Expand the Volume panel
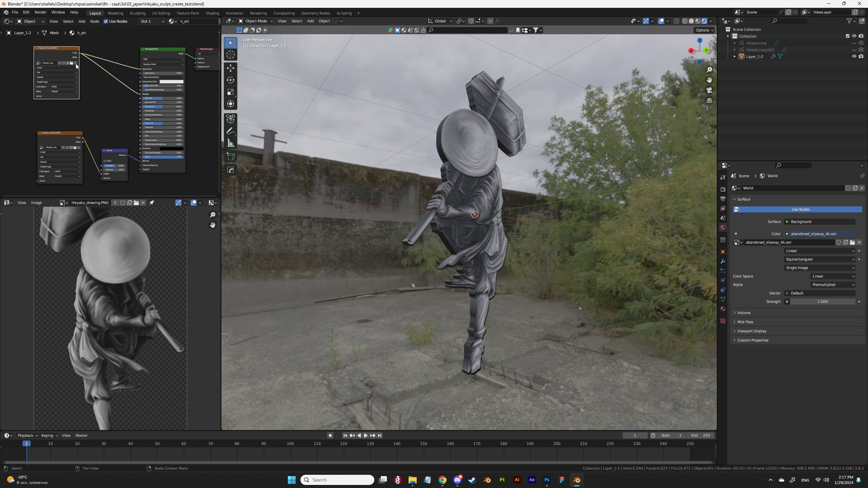 (x=744, y=313)
